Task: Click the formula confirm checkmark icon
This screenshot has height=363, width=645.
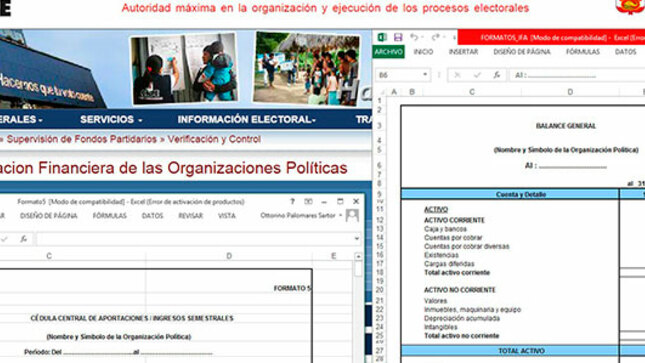Action: tap(477, 75)
